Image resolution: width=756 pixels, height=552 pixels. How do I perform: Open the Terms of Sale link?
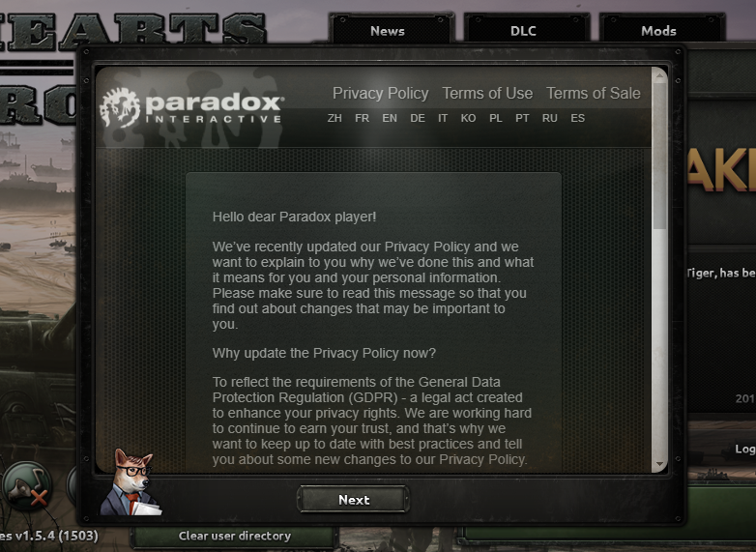[x=593, y=93]
